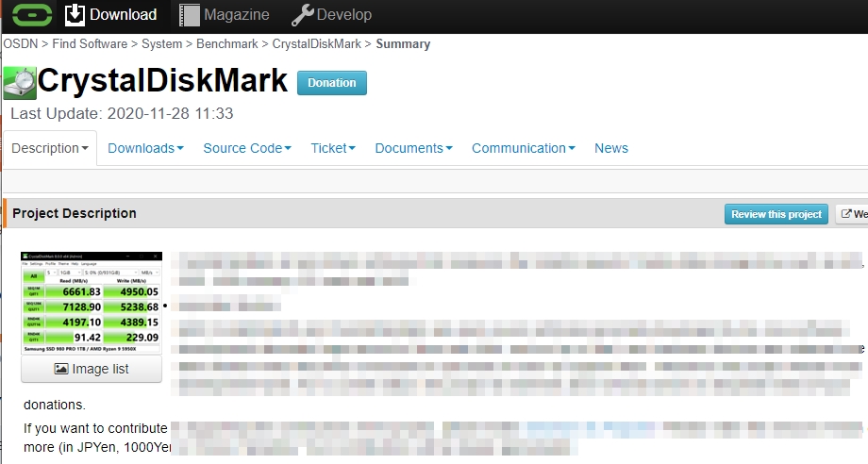Click the Image list button
This screenshot has width=868, height=464.
92,369
